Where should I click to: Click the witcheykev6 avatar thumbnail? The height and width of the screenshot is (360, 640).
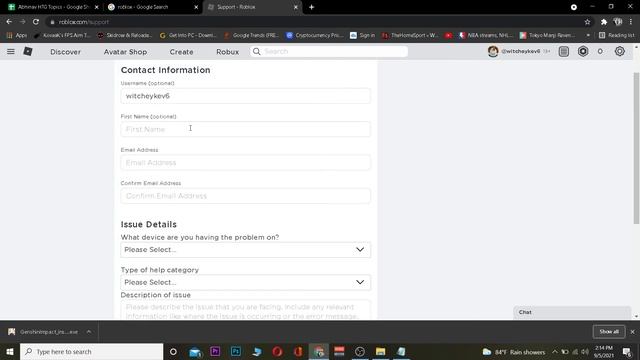493,51
